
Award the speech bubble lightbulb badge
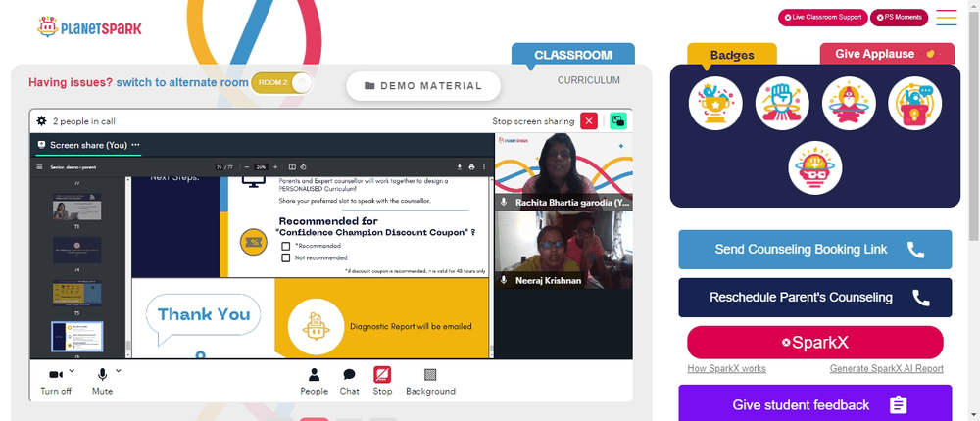(915, 104)
